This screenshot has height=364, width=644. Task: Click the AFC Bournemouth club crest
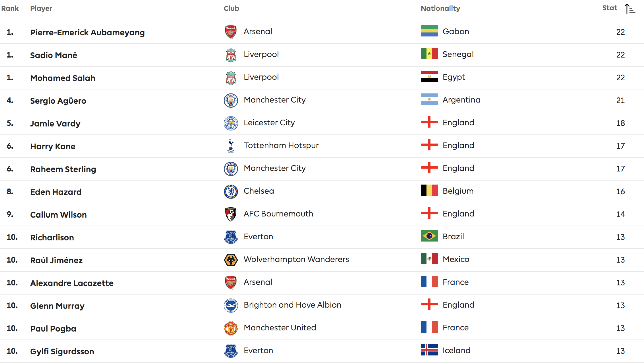click(x=231, y=214)
